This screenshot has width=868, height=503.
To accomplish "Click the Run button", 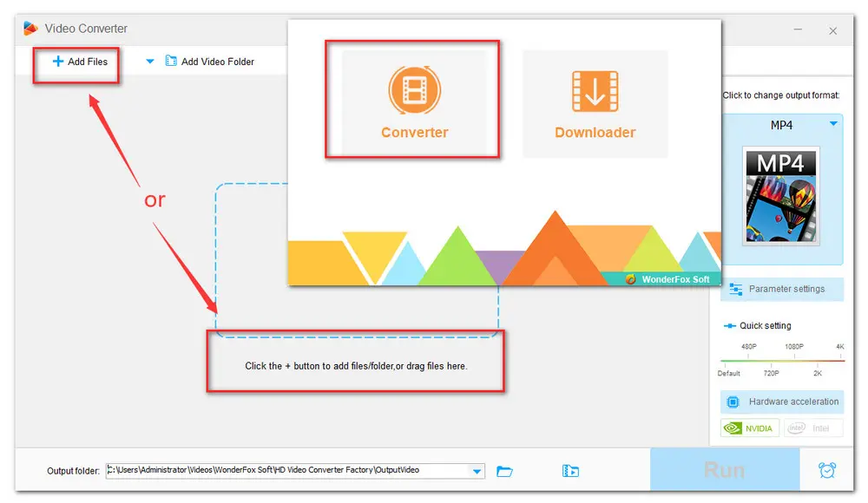I will point(725,470).
